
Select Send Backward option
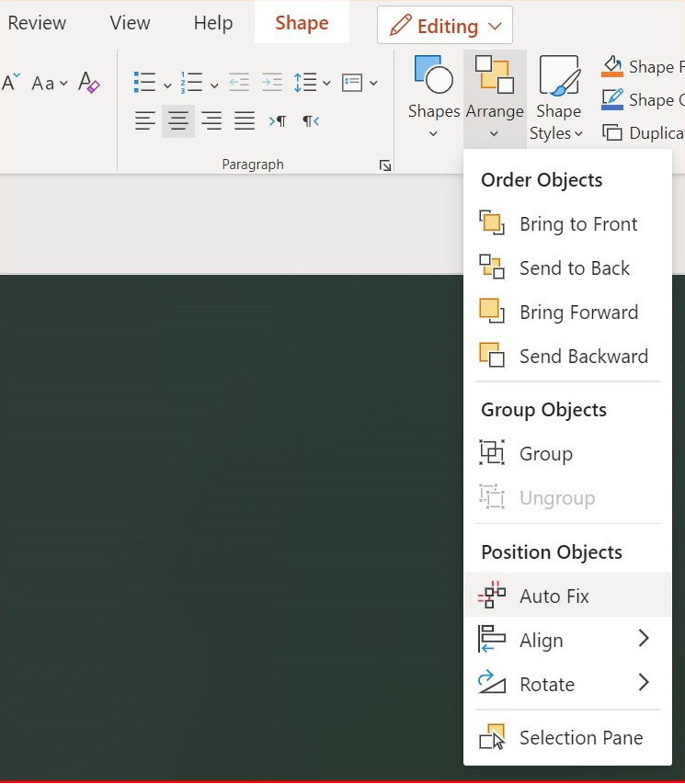(567, 356)
